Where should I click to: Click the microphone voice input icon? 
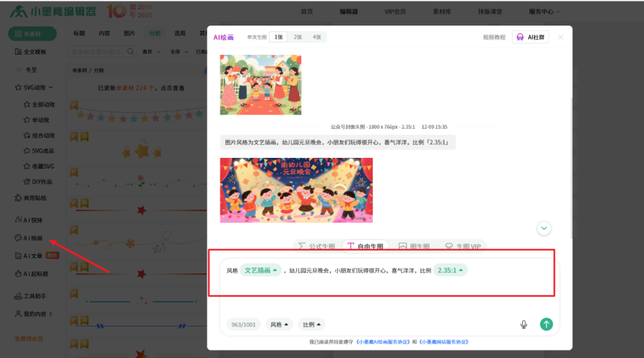[x=524, y=324]
